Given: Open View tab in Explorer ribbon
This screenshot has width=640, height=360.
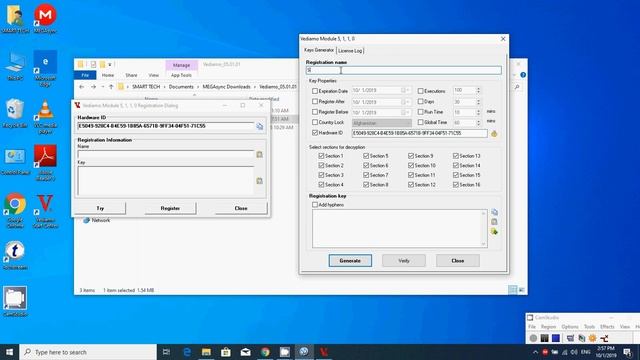Looking at the screenshot, I should (x=153, y=75).
